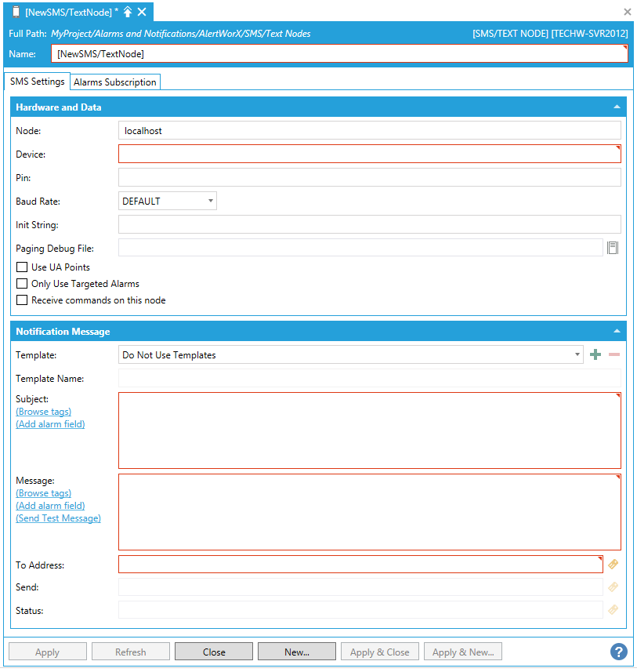This screenshot has height=672, width=637.
Task: Check Only Use Targeted Alarms
Action: (x=22, y=284)
